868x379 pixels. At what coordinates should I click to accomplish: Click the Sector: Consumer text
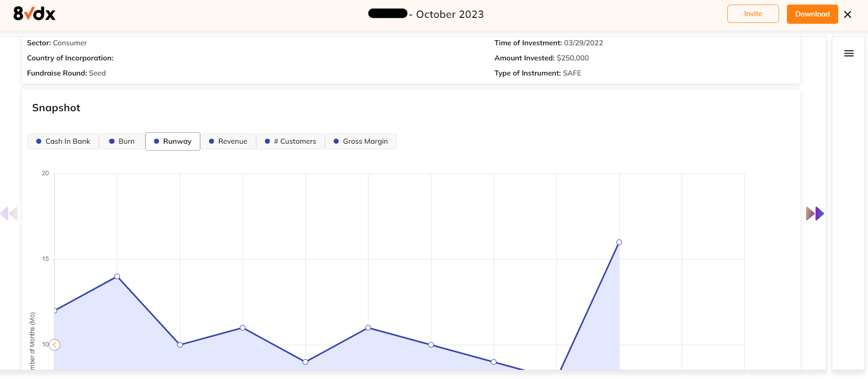coord(57,43)
